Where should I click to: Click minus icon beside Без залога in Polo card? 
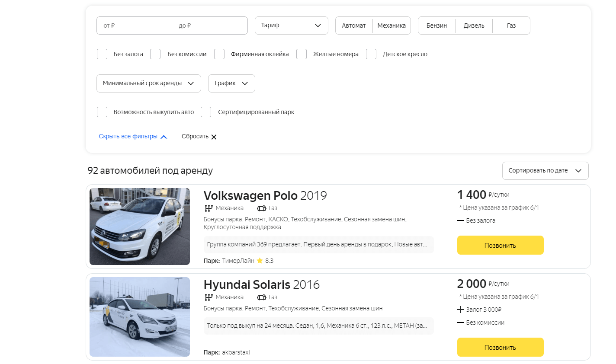(x=461, y=220)
